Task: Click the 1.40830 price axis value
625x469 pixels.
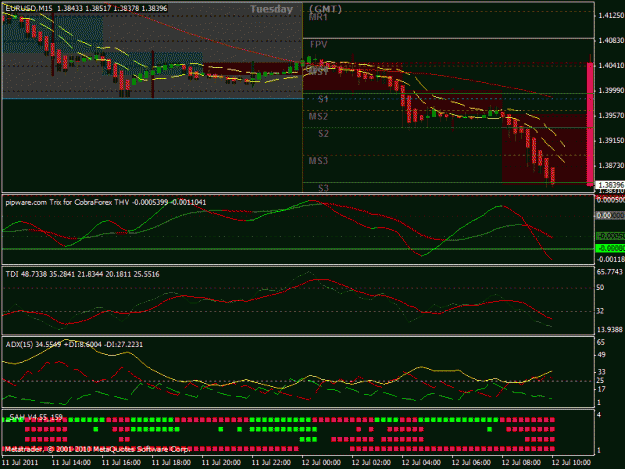Action: (611, 41)
